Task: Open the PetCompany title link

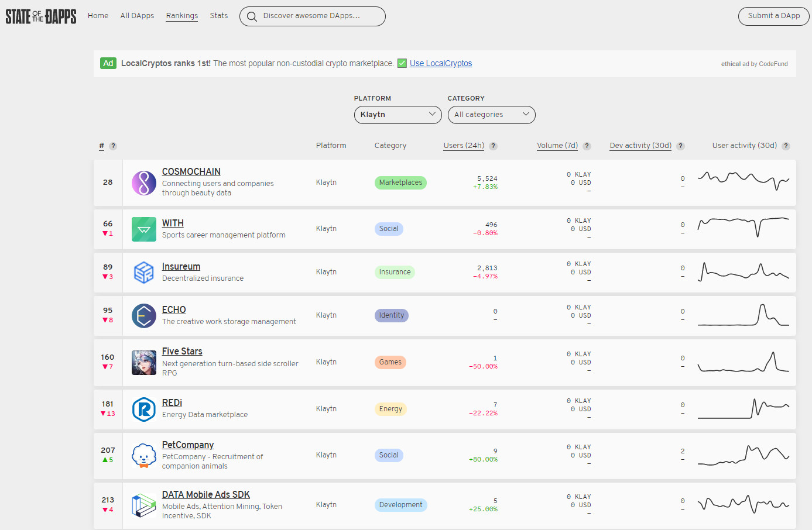Action: coord(188,445)
